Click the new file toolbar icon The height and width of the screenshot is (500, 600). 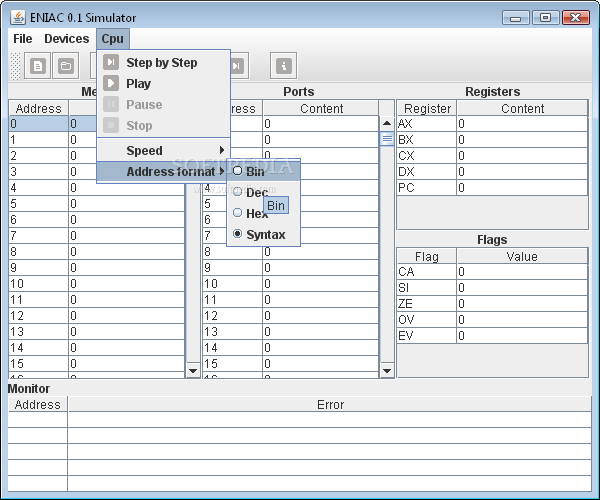pyautogui.click(x=38, y=66)
